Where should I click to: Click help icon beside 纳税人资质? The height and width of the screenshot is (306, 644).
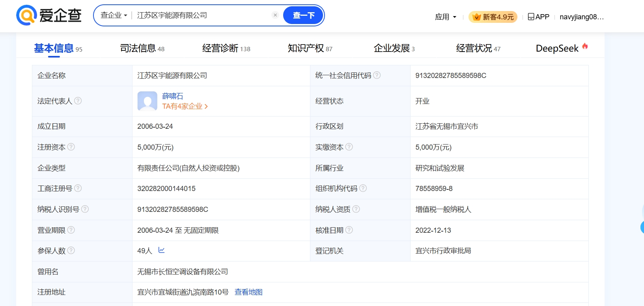356,209
